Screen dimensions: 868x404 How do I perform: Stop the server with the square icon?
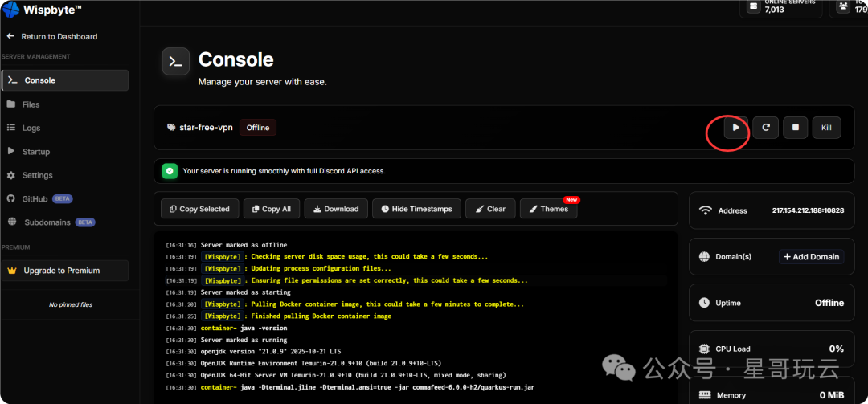point(795,128)
